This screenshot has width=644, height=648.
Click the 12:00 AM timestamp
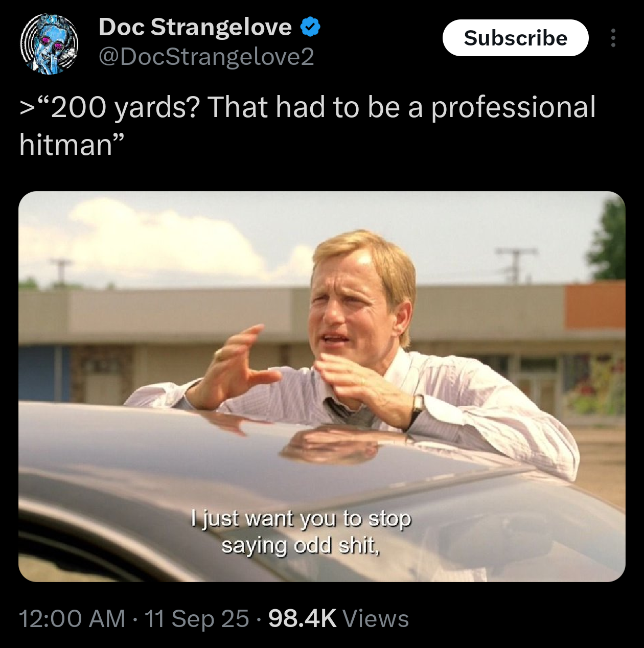tap(72, 618)
